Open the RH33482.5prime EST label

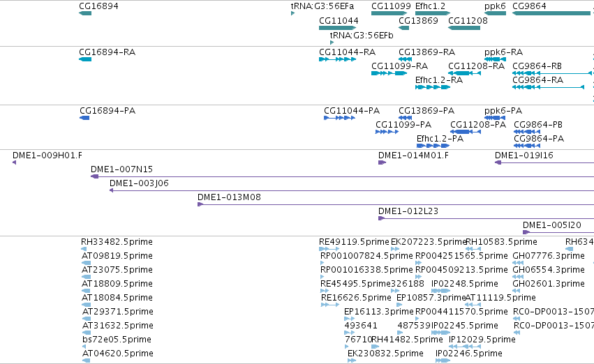tap(117, 242)
